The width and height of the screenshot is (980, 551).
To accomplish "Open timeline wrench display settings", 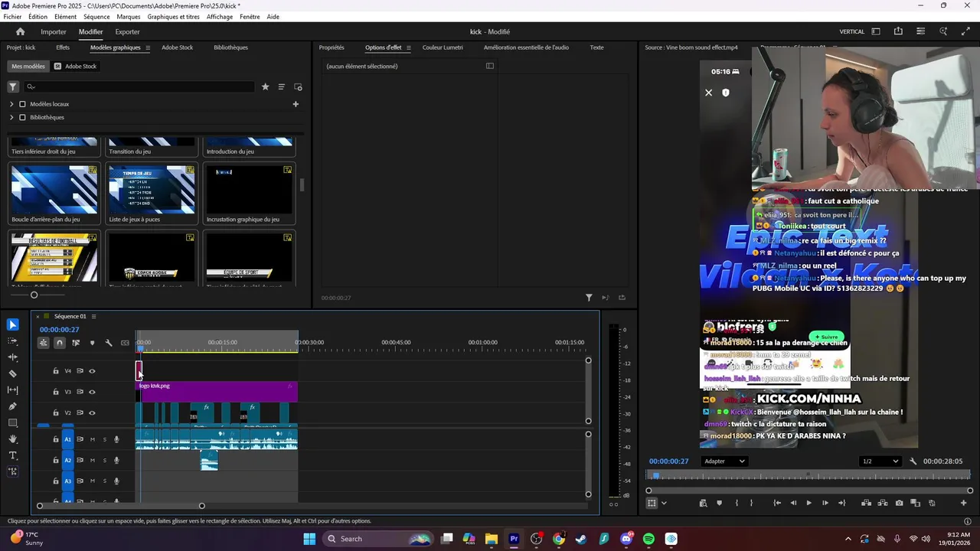I will click(109, 343).
